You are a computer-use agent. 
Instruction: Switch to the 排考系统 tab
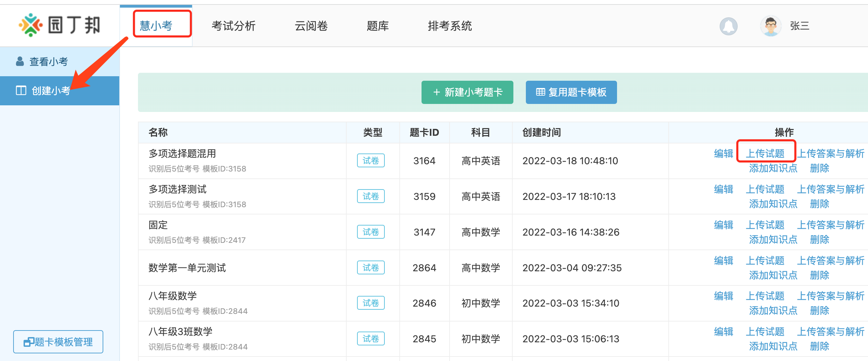point(450,26)
